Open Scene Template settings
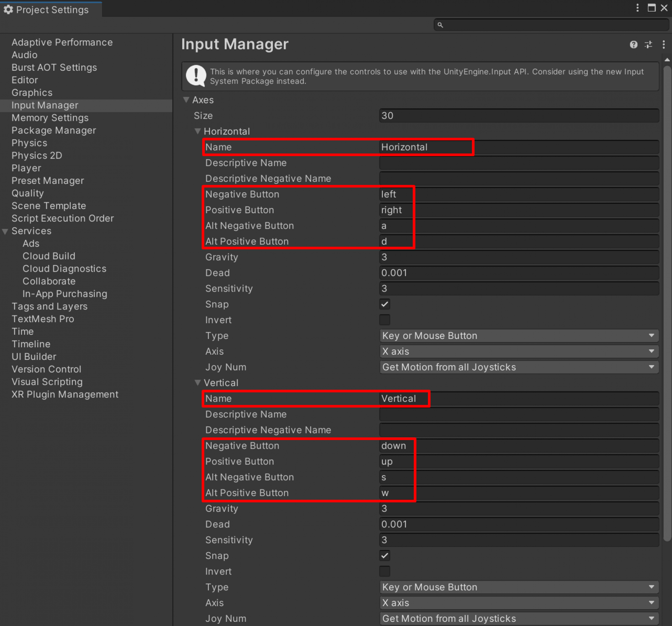The height and width of the screenshot is (626, 672). pos(49,206)
